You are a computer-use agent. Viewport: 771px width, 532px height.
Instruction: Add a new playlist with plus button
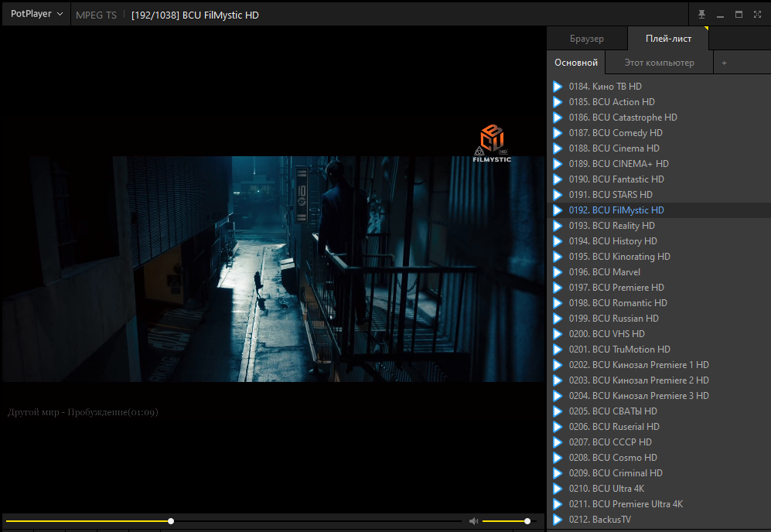point(724,63)
